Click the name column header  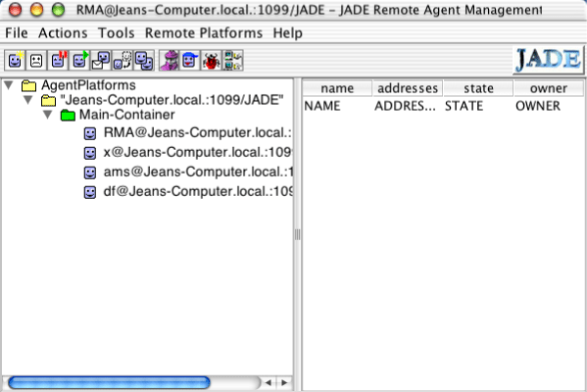337,88
